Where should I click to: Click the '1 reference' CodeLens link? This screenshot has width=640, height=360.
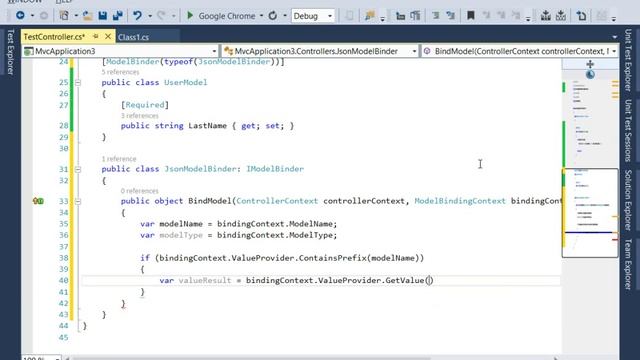pos(119,159)
